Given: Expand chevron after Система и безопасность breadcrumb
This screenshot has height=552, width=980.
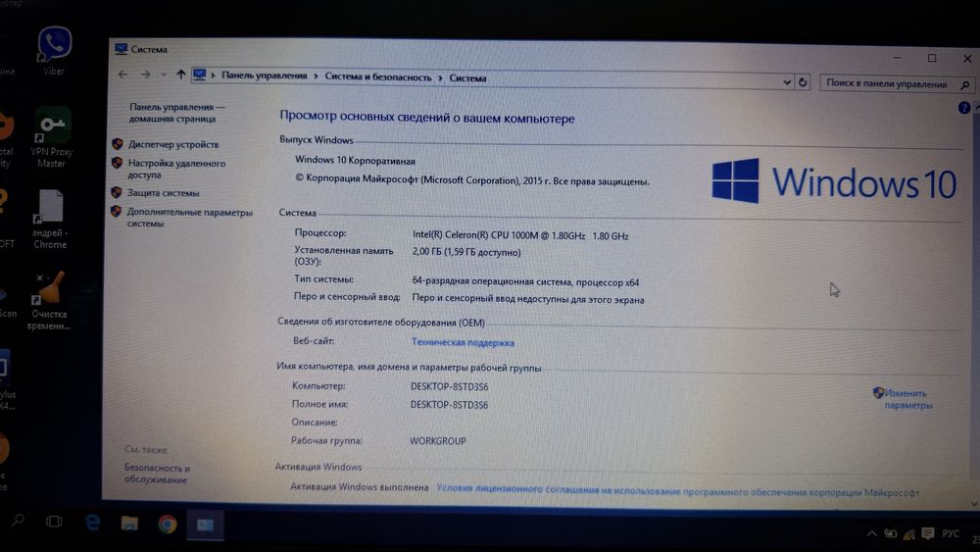Looking at the screenshot, I should coord(440,77).
